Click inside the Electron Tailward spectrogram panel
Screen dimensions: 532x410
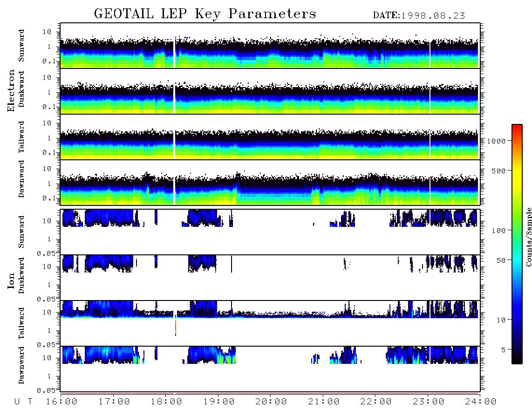270,137
